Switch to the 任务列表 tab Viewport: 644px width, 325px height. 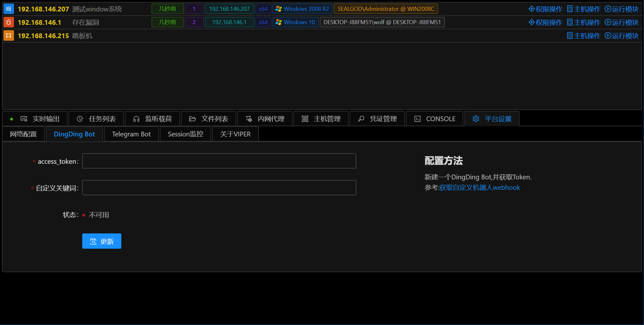tap(96, 119)
